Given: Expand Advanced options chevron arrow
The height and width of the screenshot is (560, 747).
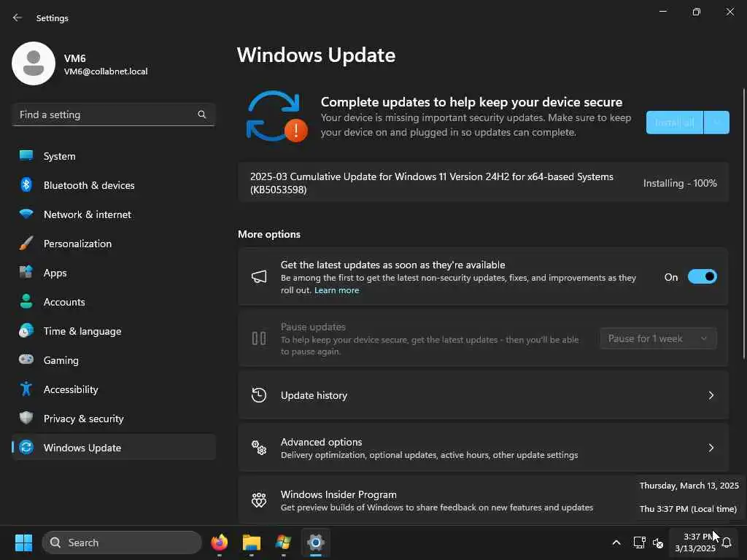Looking at the screenshot, I should tap(711, 448).
